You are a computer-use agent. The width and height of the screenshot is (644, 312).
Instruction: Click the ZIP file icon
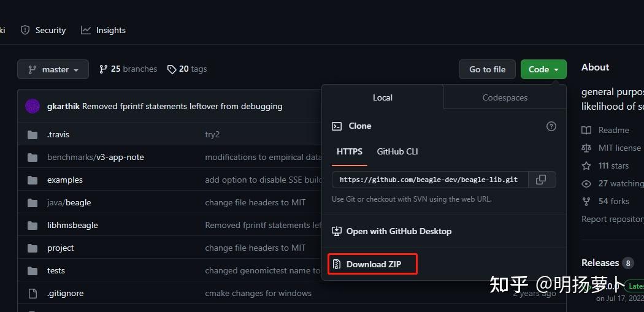336,264
